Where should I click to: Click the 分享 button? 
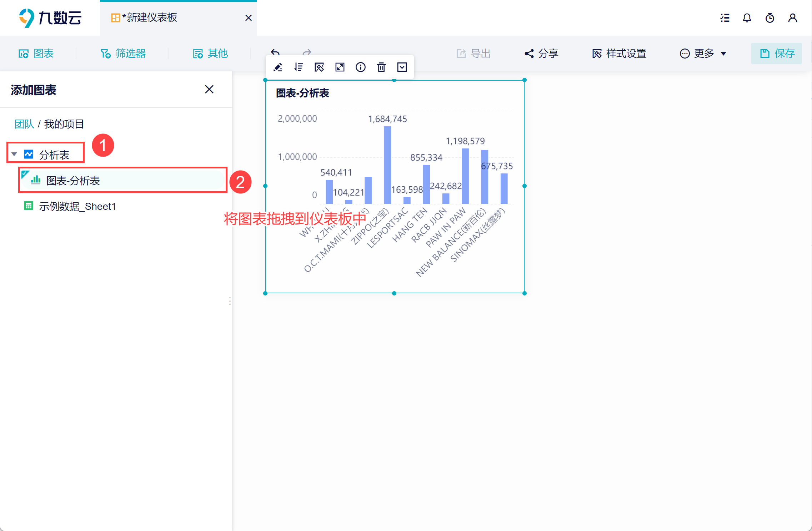click(541, 54)
